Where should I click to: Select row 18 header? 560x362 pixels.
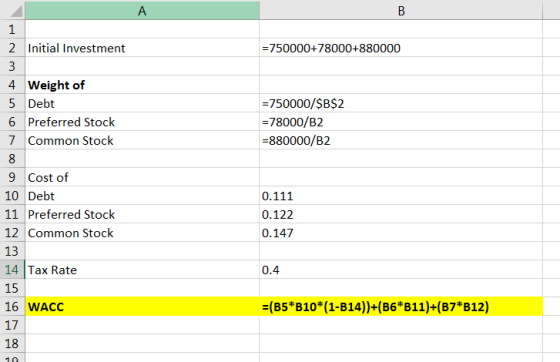tap(12, 344)
